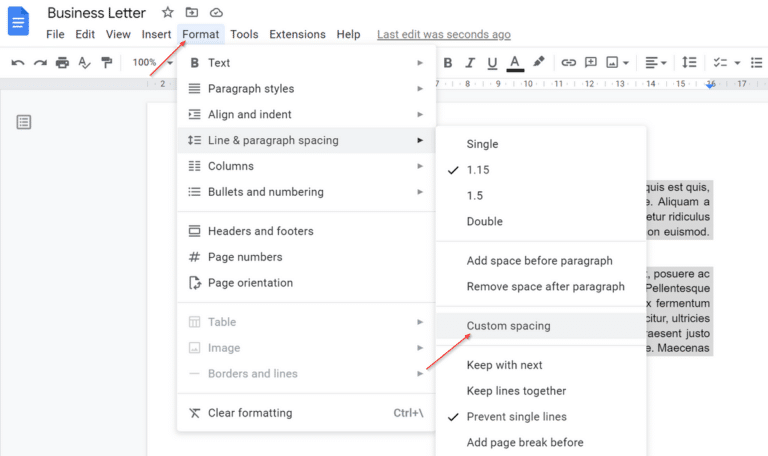Click the Business Letter document title
The image size is (768, 456).
(96, 13)
